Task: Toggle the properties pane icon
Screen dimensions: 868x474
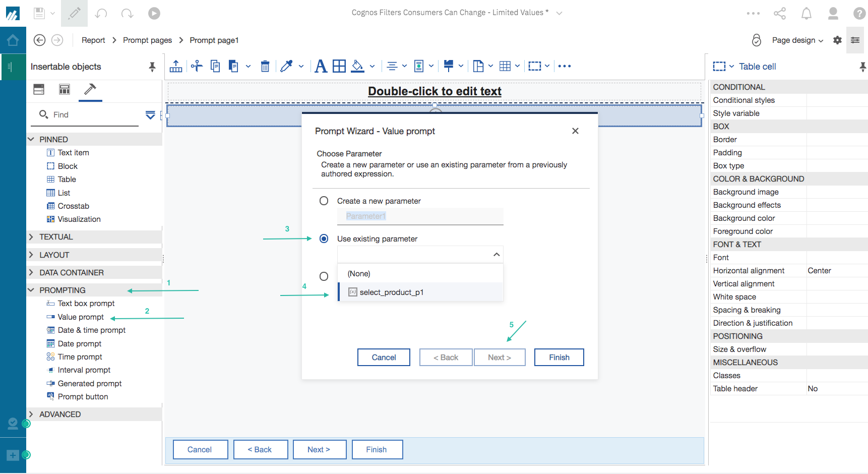Action: tap(855, 40)
